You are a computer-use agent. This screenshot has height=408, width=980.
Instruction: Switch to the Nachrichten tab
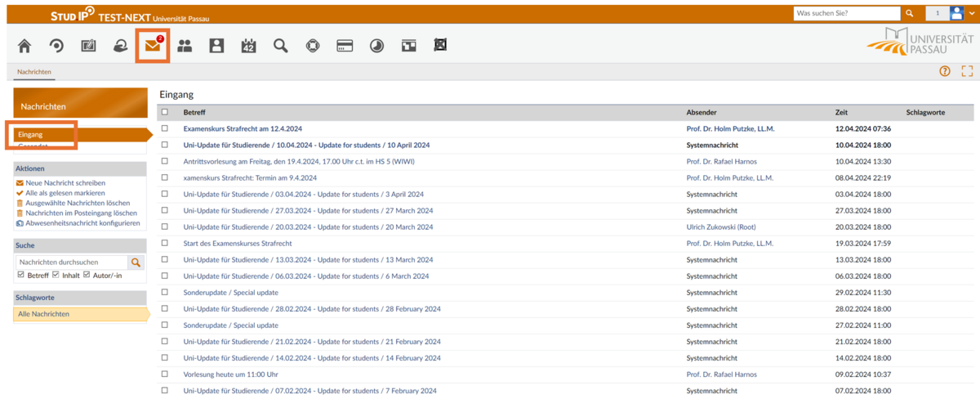click(34, 72)
